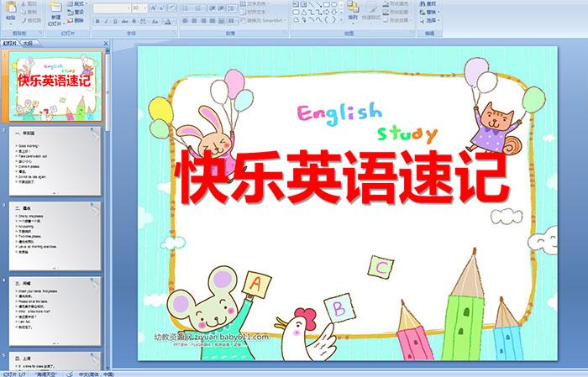
Task: Toggle Italic formatting
Action: pyautogui.click(x=106, y=21)
